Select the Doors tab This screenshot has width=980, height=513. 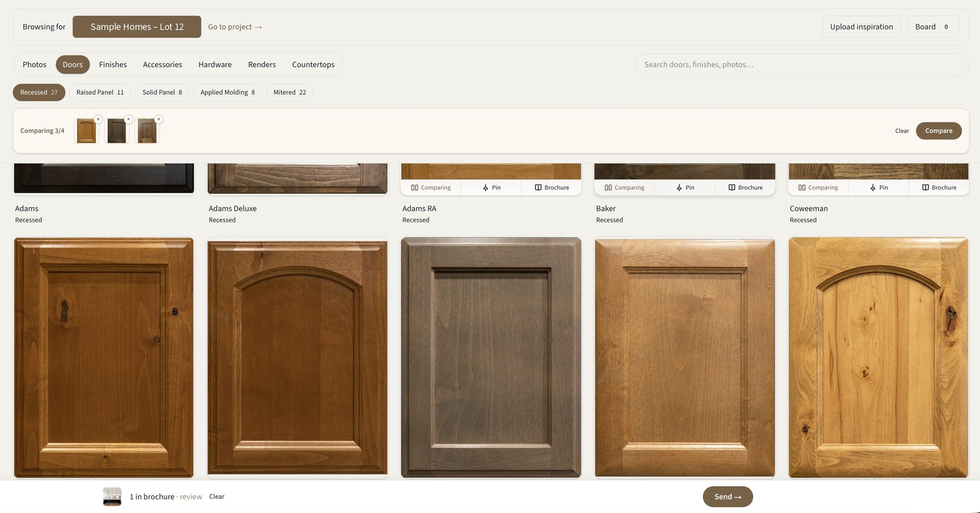click(x=72, y=64)
